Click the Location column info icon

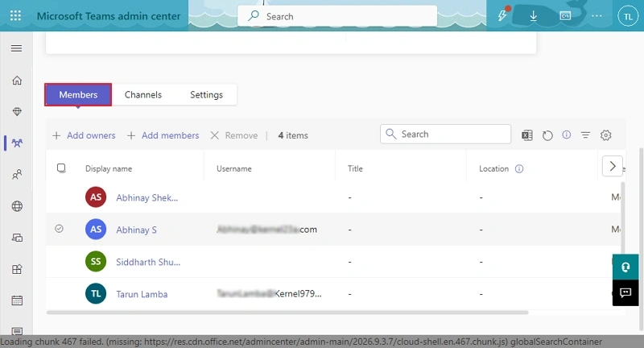[519, 169]
